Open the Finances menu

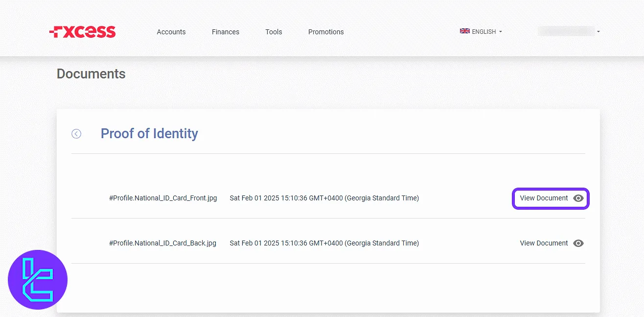coord(226,32)
